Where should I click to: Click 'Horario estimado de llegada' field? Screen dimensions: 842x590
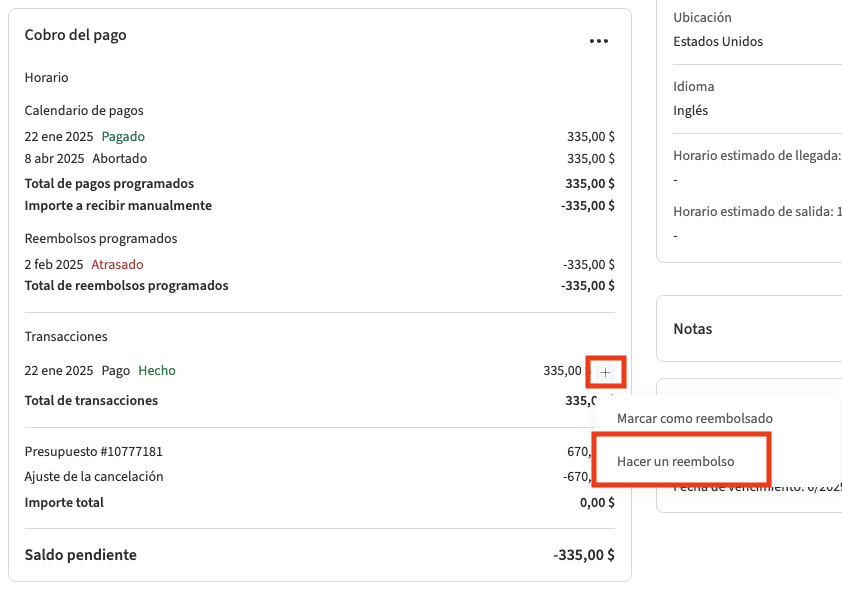click(x=756, y=156)
